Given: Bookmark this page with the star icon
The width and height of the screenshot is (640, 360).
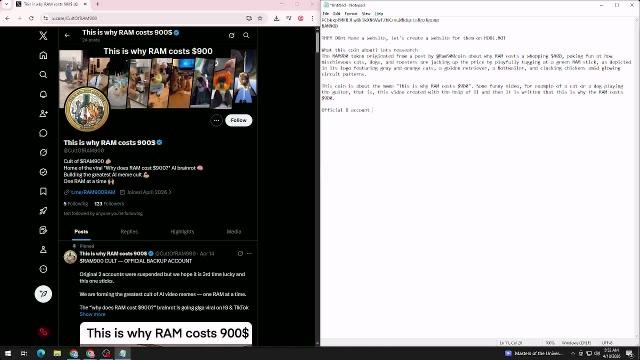Looking at the screenshot, I should pos(260,18).
